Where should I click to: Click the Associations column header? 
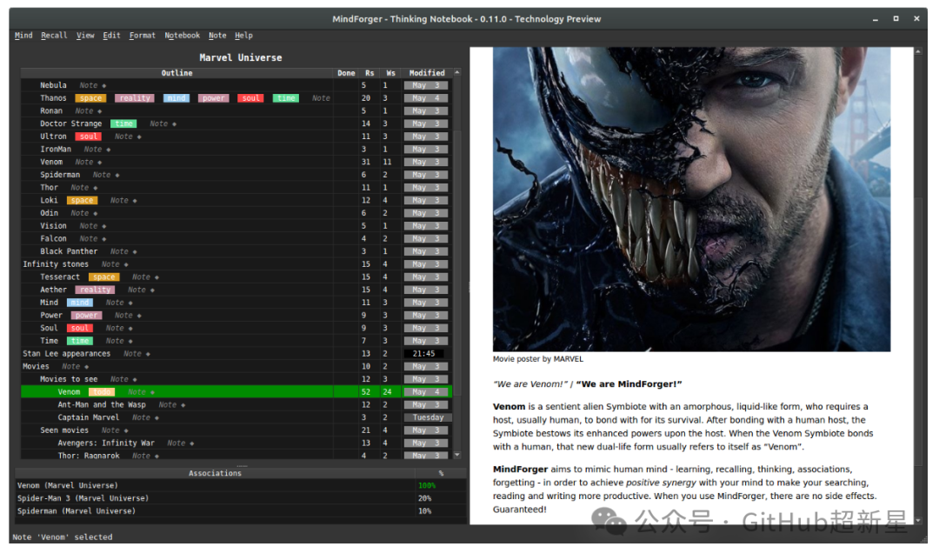(x=215, y=473)
